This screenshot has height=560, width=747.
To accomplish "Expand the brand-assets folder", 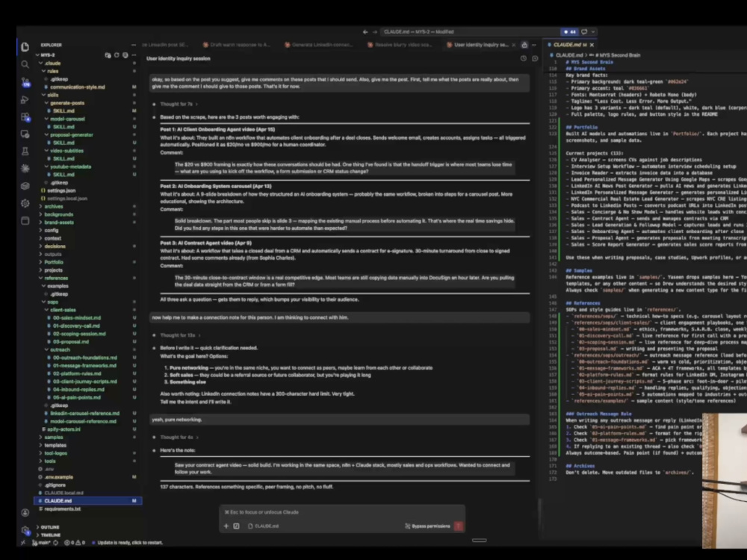I will (56, 223).
